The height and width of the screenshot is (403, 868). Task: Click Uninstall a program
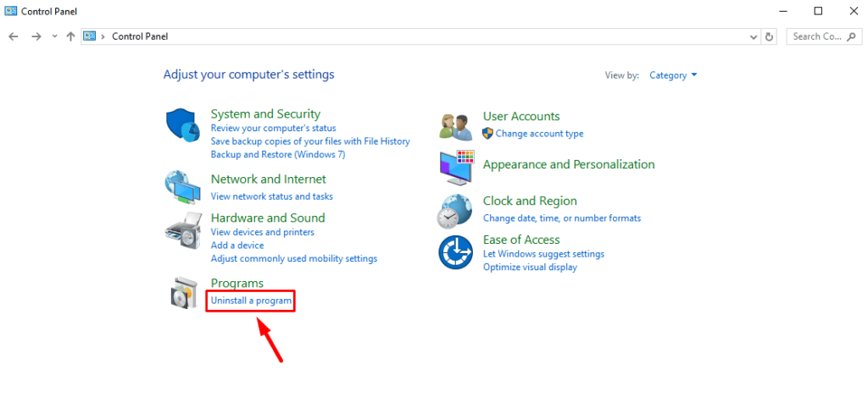click(251, 301)
